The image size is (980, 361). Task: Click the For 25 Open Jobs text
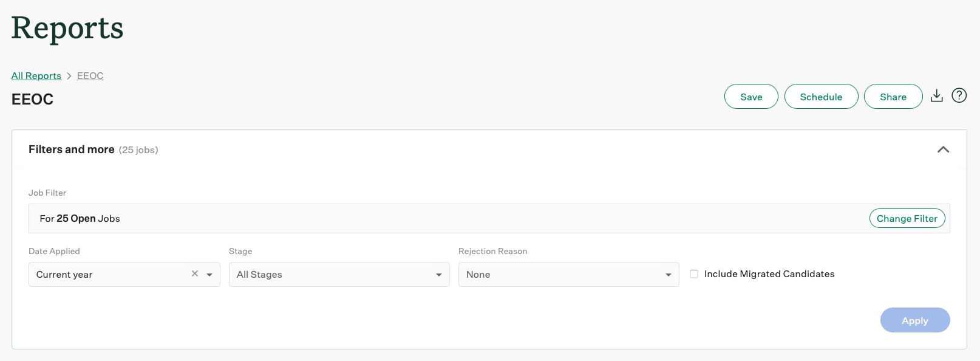(80, 219)
